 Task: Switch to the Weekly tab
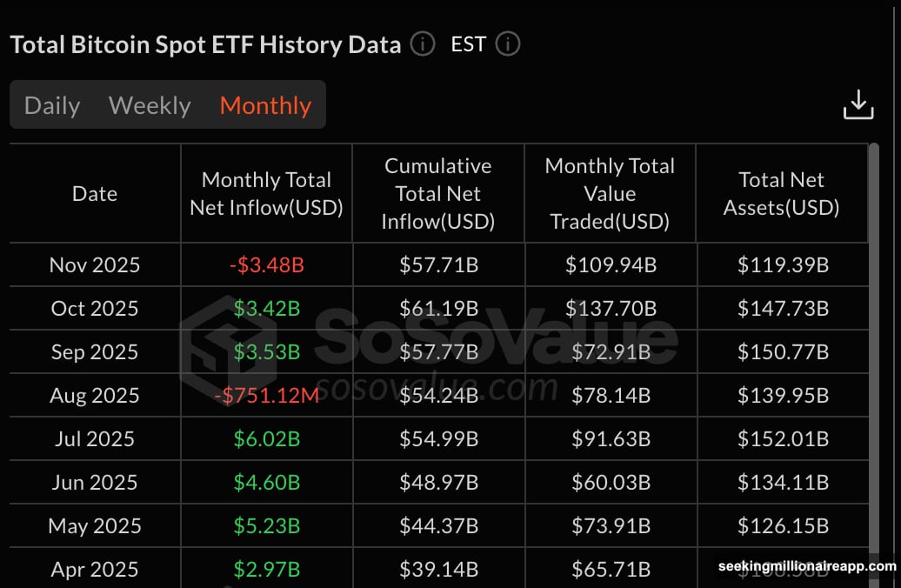tap(149, 104)
